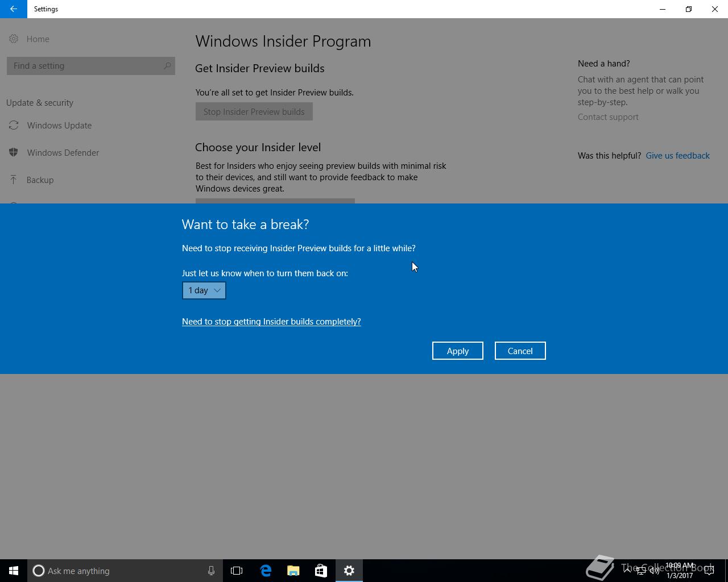Open Windows Update in sidebar
This screenshot has height=582, width=728.
click(59, 126)
